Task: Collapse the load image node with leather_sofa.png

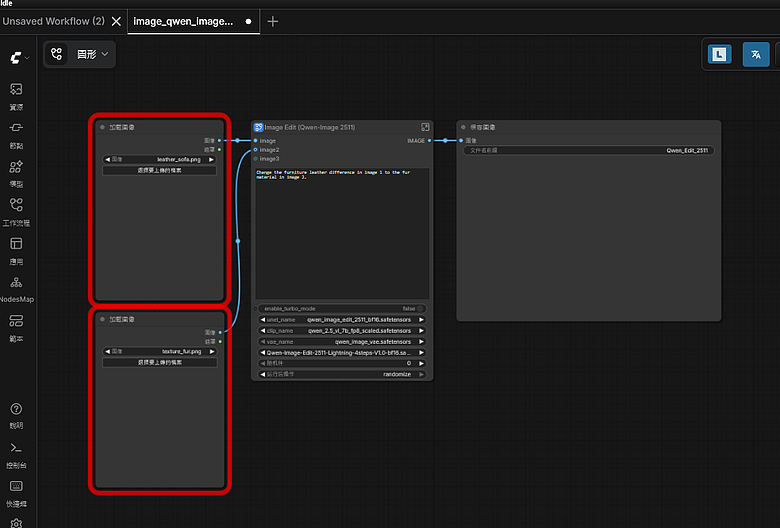Action: tap(102, 127)
